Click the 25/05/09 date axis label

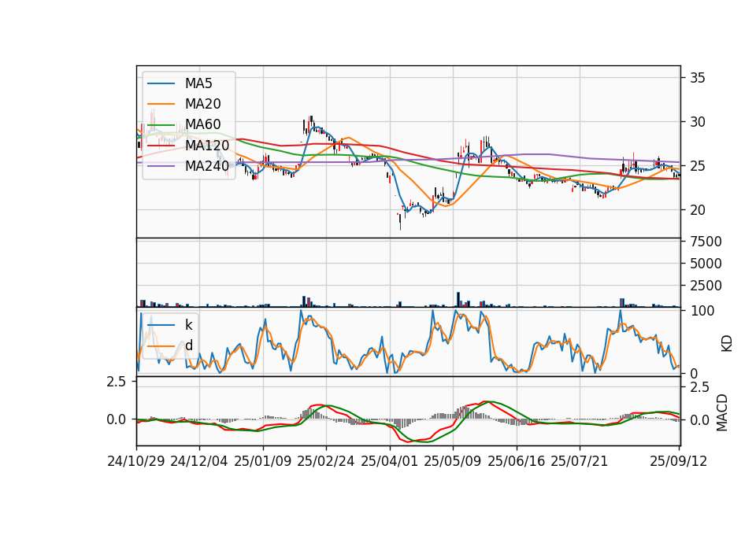453,461
